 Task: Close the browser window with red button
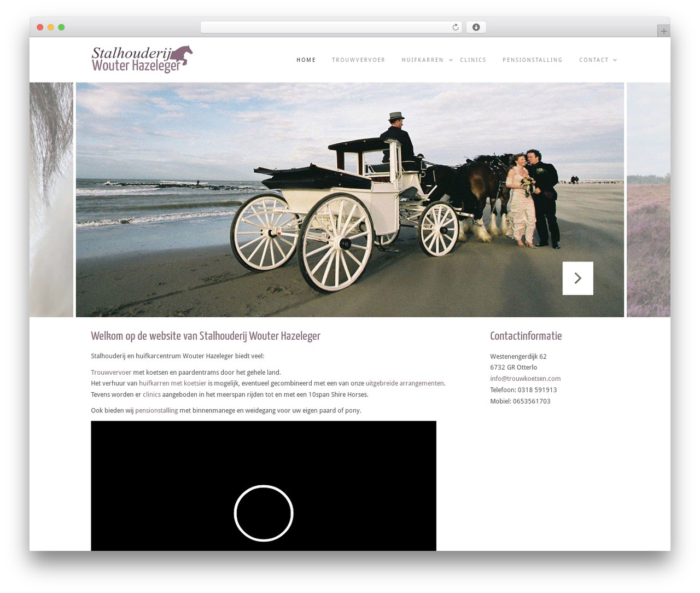[x=40, y=27]
